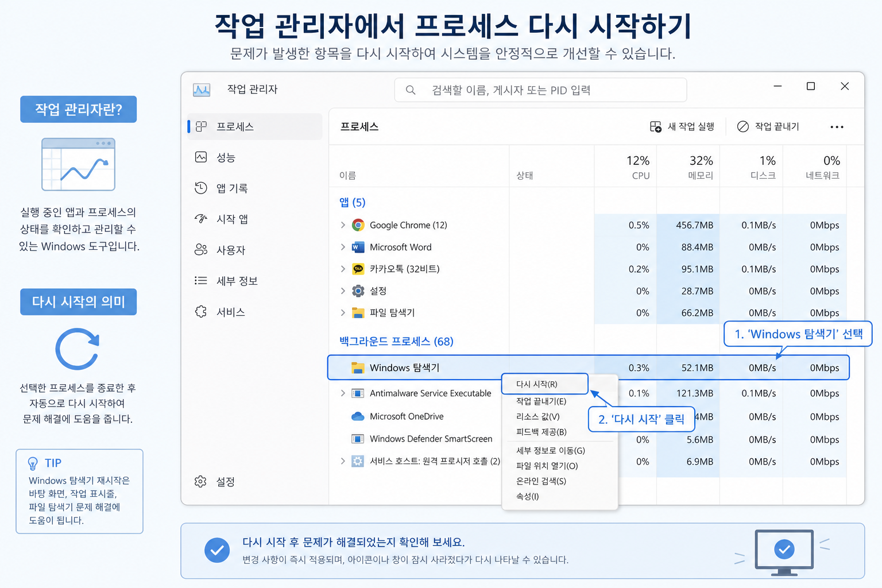Screen dimensions: 882x588
Task: Open the 서비스 page in the sidebar
Action: pos(255,312)
